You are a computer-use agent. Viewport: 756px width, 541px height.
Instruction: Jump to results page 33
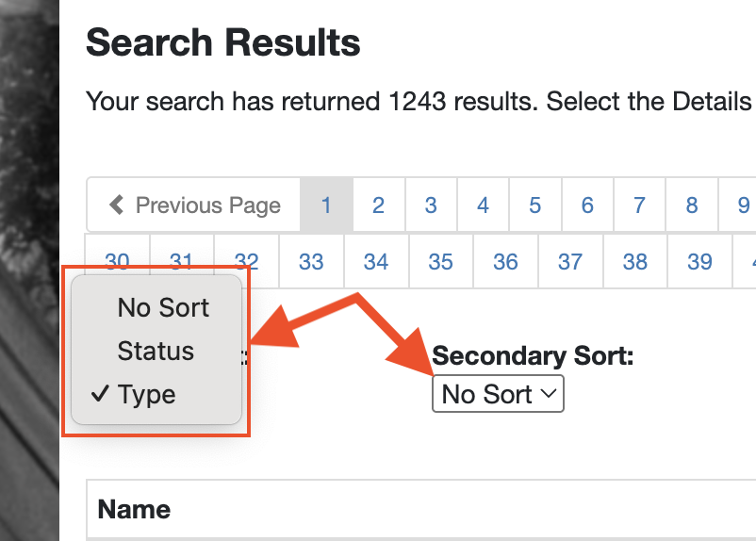pyautogui.click(x=311, y=261)
